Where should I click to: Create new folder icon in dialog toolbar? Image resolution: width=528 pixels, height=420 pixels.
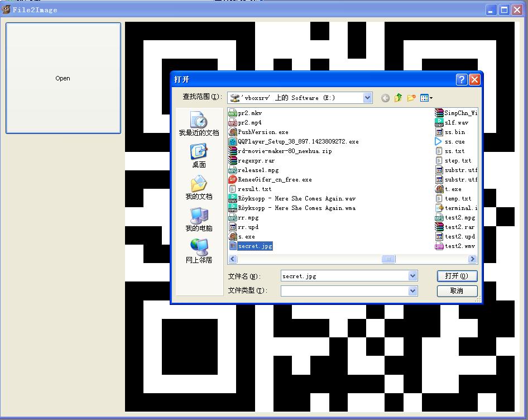pyautogui.click(x=411, y=98)
